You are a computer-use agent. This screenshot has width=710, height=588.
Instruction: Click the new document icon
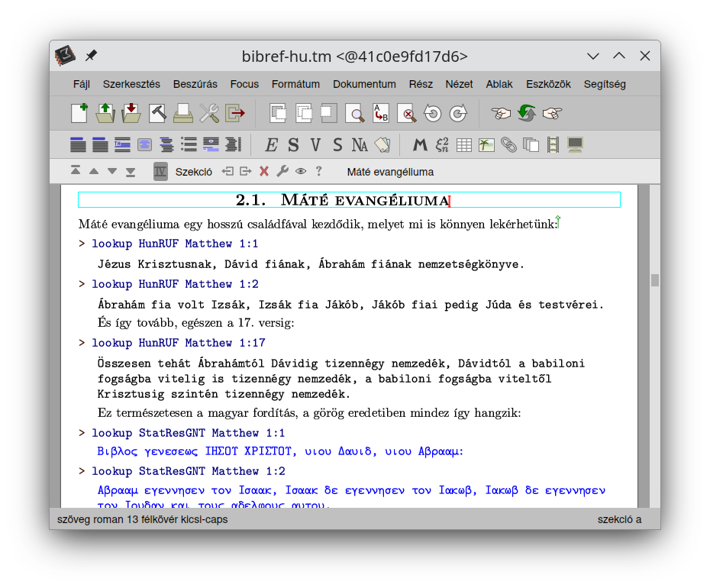click(79, 114)
